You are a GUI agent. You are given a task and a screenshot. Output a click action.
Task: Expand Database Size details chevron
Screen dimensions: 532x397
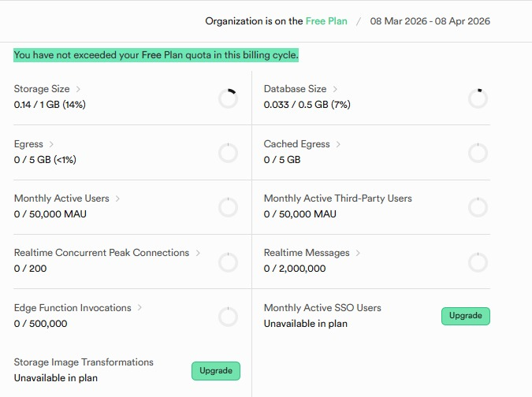click(x=335, y=90)
